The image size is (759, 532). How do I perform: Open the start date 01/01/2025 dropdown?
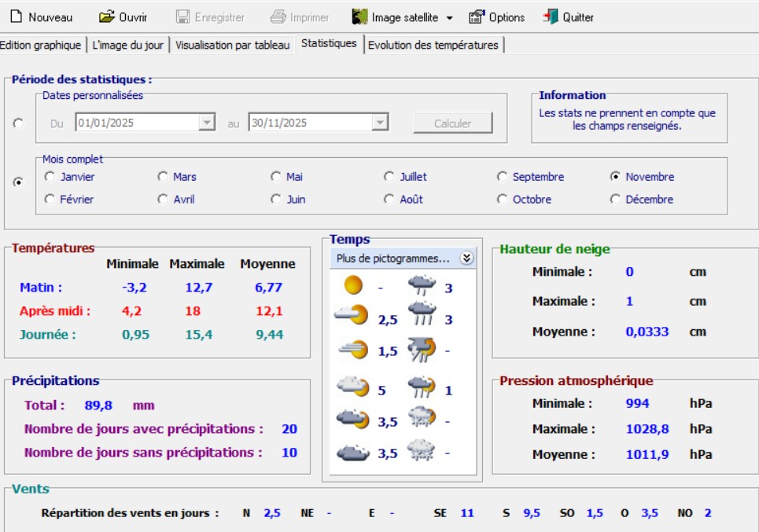(207, 123)
